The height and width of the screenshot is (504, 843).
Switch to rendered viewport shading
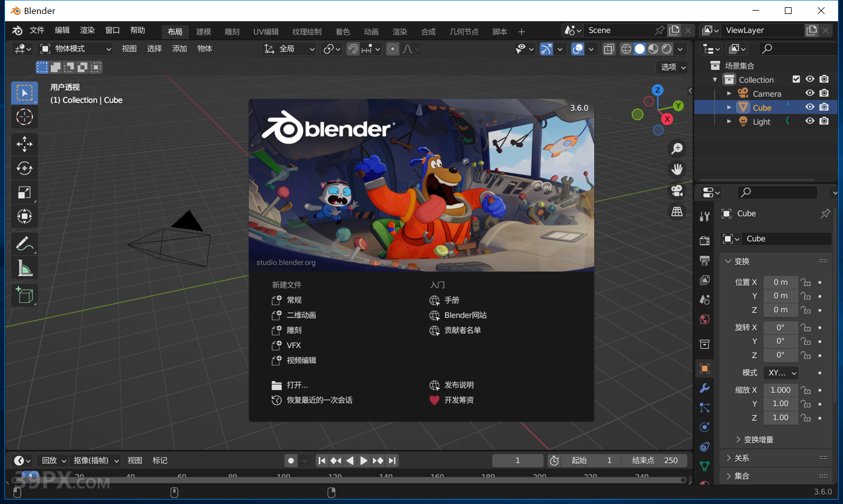666,49
